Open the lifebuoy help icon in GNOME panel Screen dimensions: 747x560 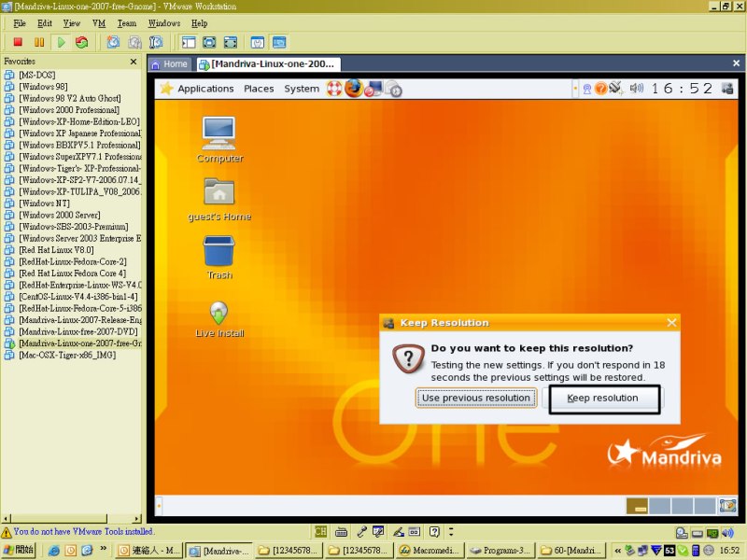point(334,89)
